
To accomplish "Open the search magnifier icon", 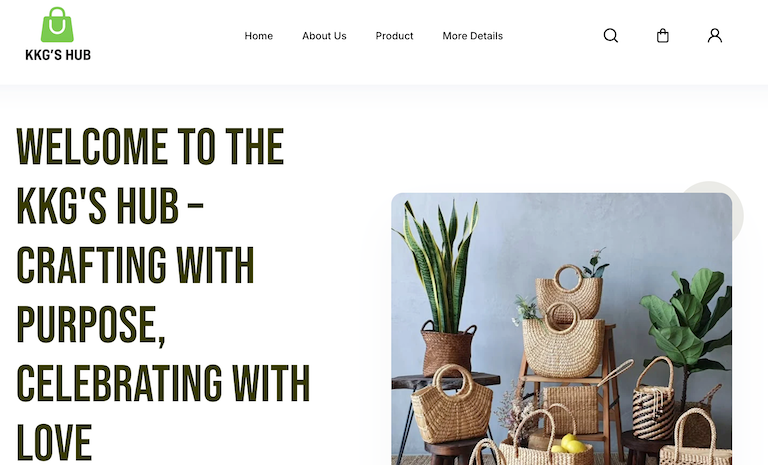I will coord(610,36).
